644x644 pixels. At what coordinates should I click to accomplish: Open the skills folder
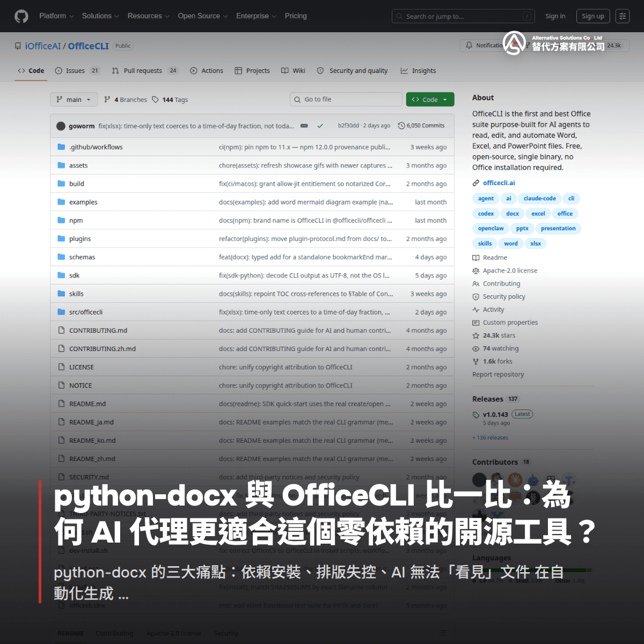[76, 294]
